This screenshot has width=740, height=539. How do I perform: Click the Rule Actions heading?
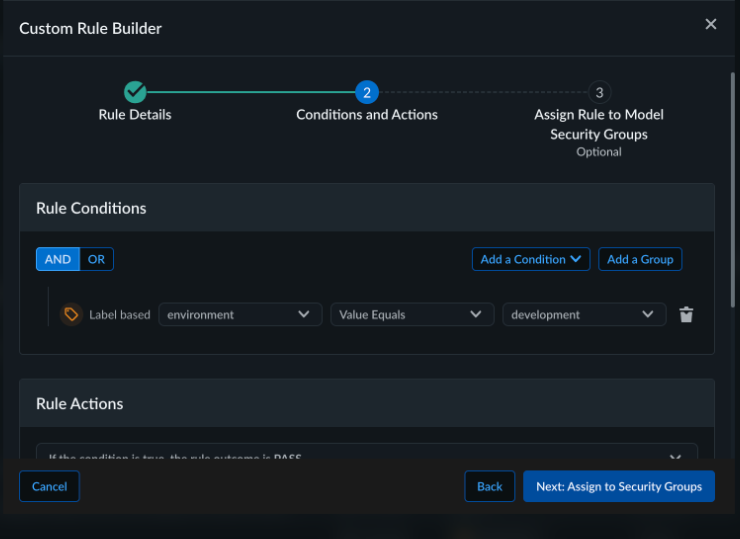80,404
